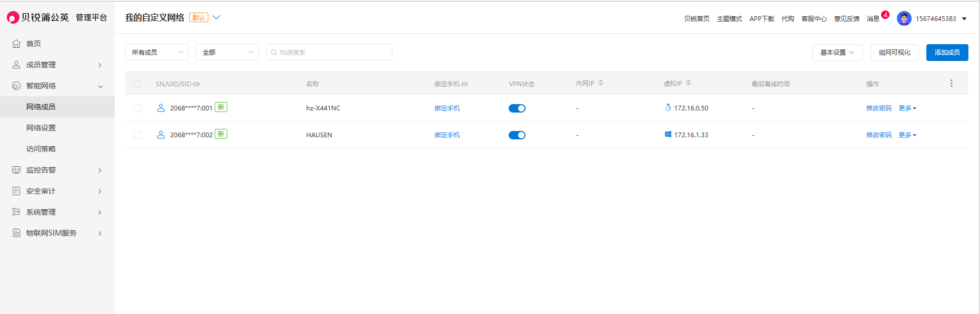This screenshot has height=314, width=980.
Task: Open the 所有成员 dropdown filter
Action: [x=157, y=52]
